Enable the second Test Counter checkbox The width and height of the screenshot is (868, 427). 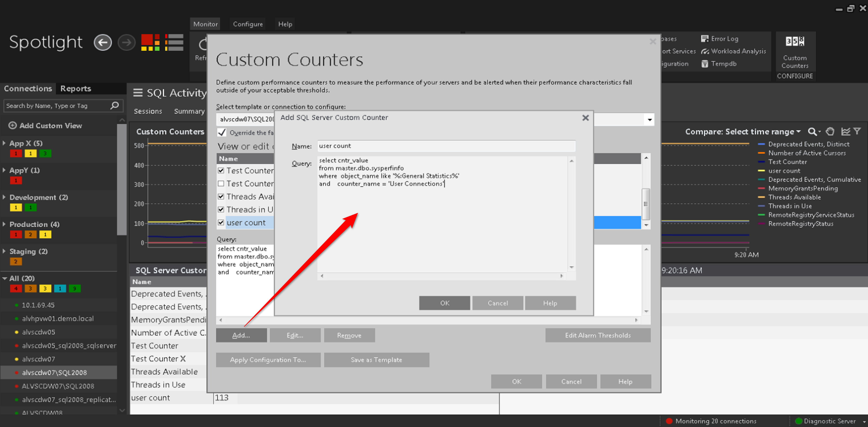pyautogui.click(x=221, y=183)
